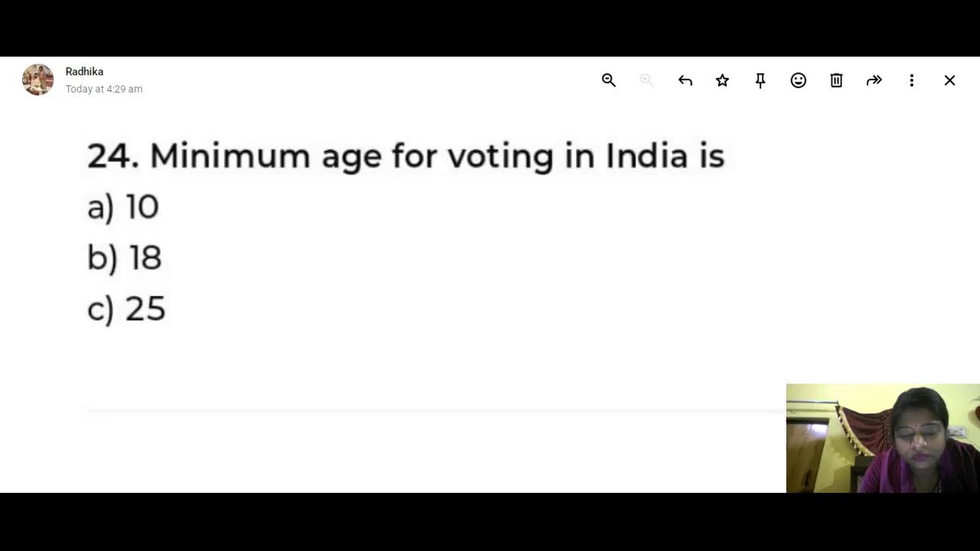Forward the message using double arrow

[874, 80]
